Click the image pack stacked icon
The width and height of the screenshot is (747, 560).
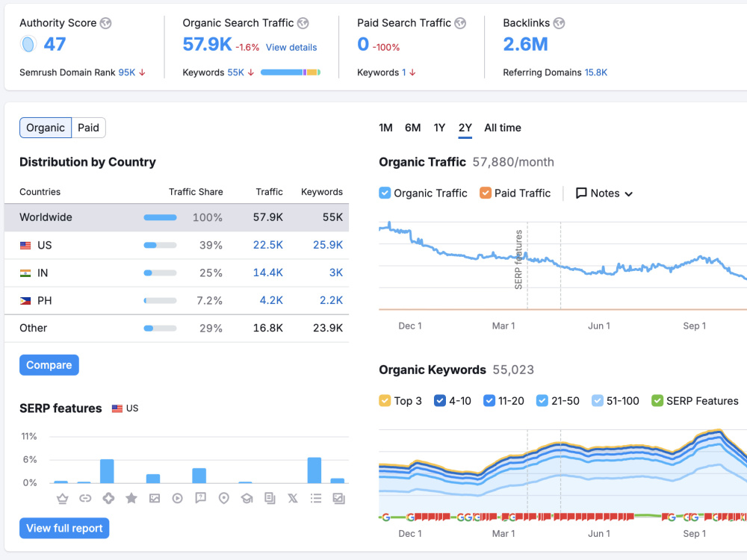(338, 499)
